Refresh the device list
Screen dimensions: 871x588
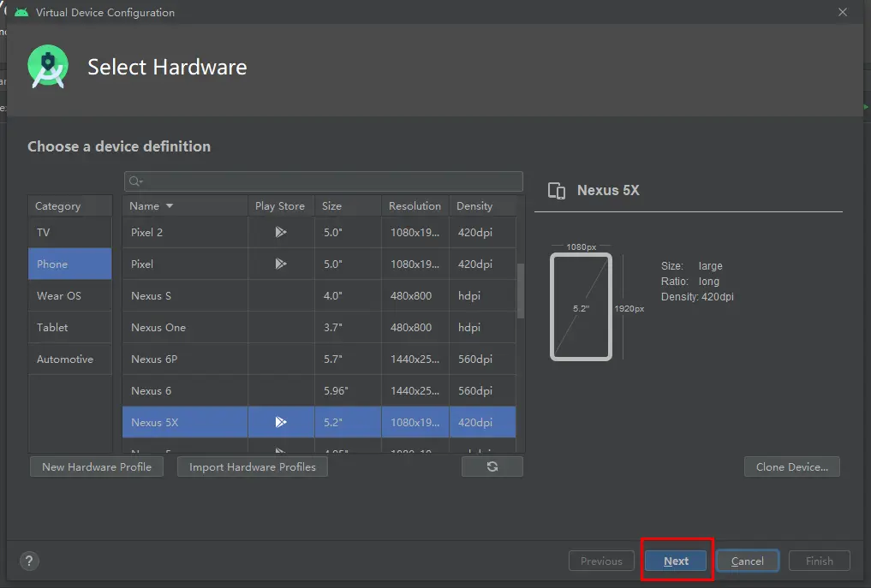(492, 467)
